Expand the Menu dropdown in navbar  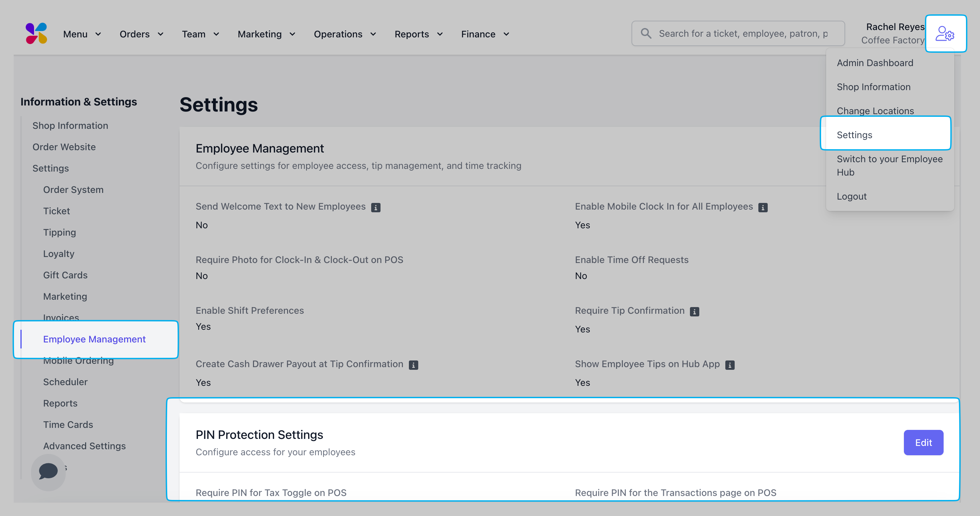82,34
